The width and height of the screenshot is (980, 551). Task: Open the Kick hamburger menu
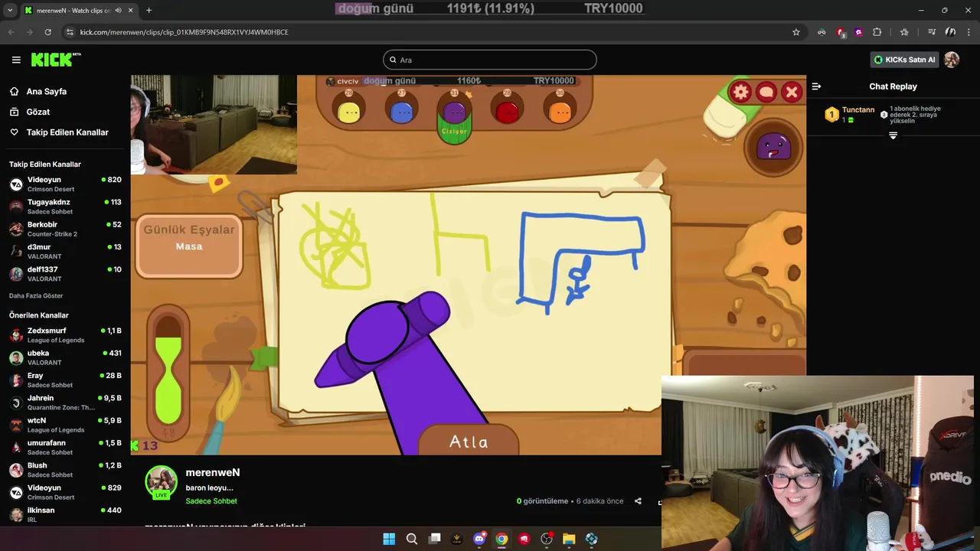(16, 60)
